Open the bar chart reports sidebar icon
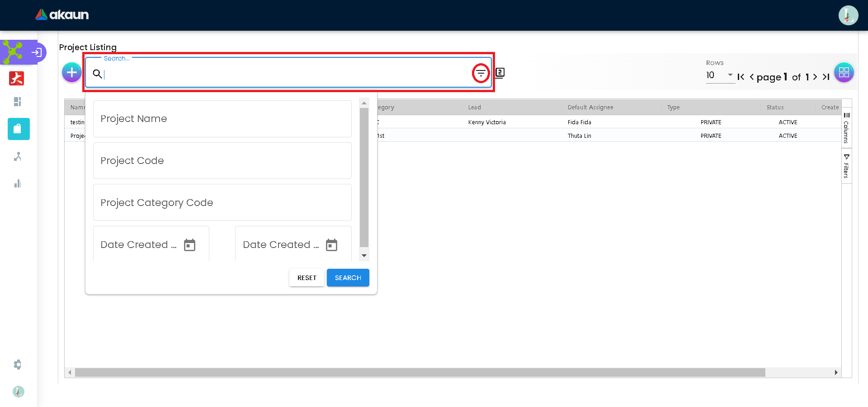Viewport: 868px width, 407px height. tap(18, 183)
